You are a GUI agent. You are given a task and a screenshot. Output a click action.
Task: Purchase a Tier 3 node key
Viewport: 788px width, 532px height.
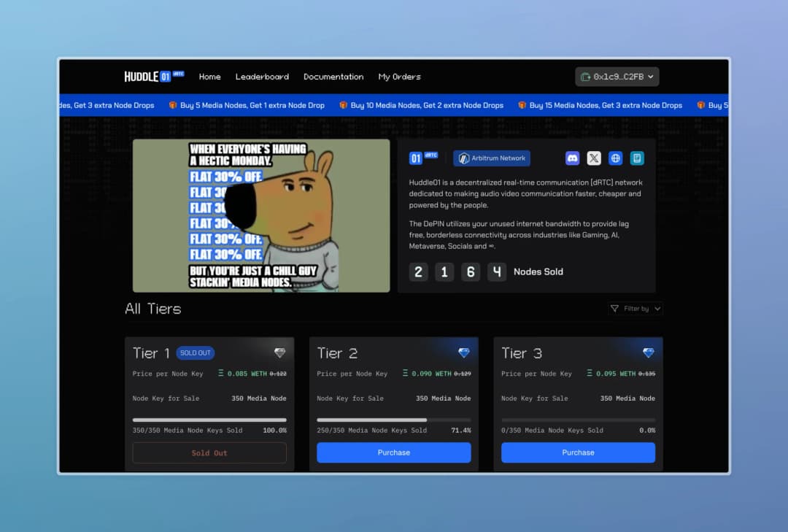578,452
